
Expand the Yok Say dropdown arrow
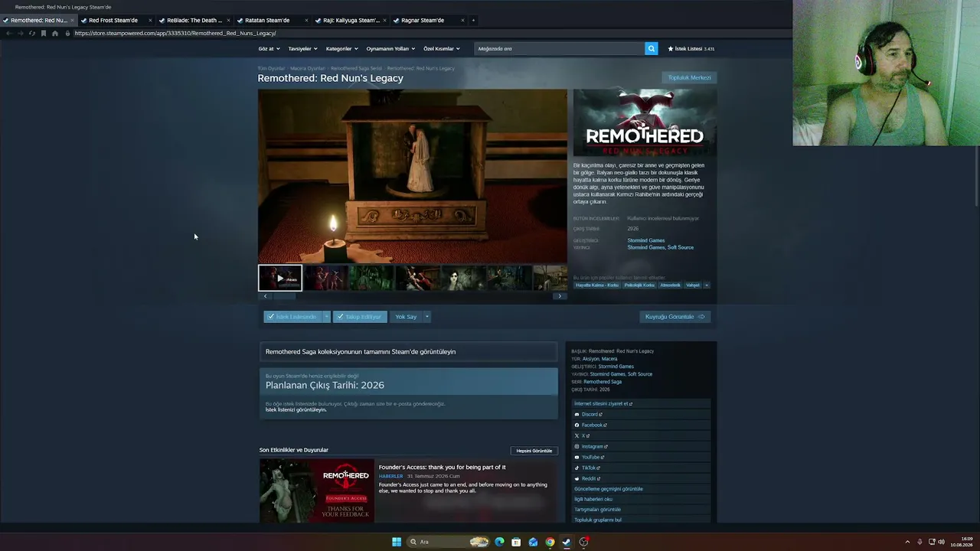click(x=427, y=317)
